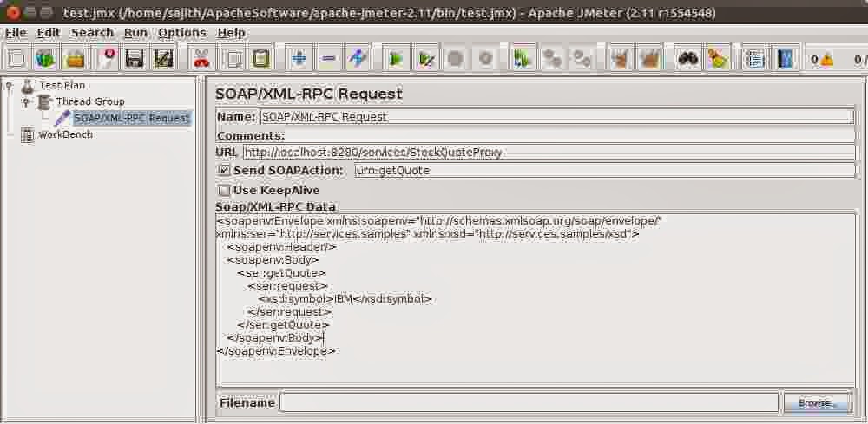Open Search with the binoculars icon
Viewport: 868px width, 424px height.
click(688, 57)
